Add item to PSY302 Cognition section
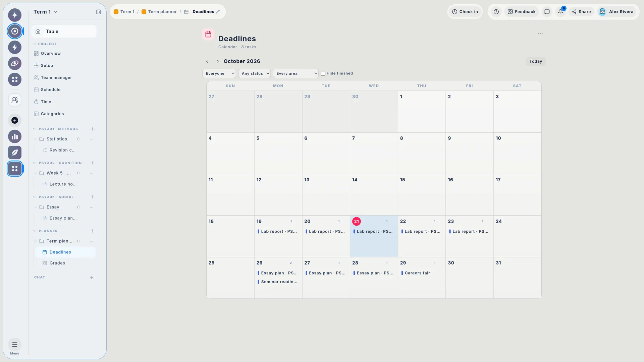Screen dimensions: 644x362 [93, 163]
